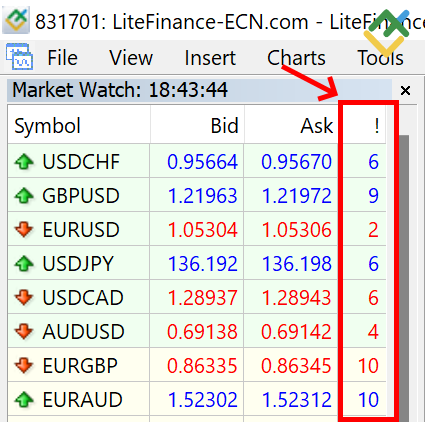Click EURGBP bid price 0.86335
The height and width of the screenshot is (422, 425).
202,366
